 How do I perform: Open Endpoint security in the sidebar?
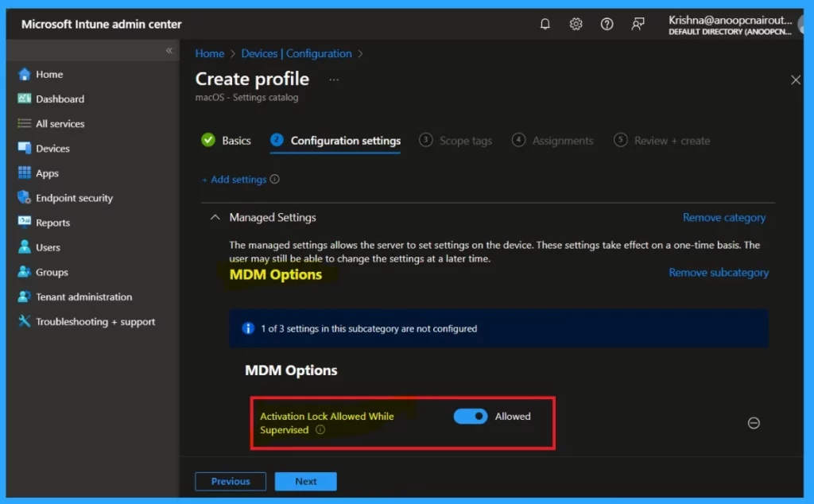click(x=74, y=198)
